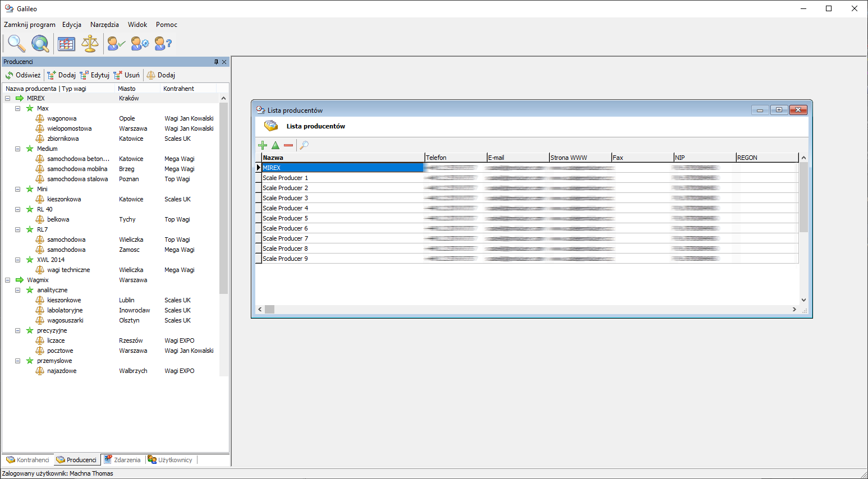Viewport: 868px width, 479px height.
Task: Click the Usuń button in Producenci panel
Action: pos(127,75)
